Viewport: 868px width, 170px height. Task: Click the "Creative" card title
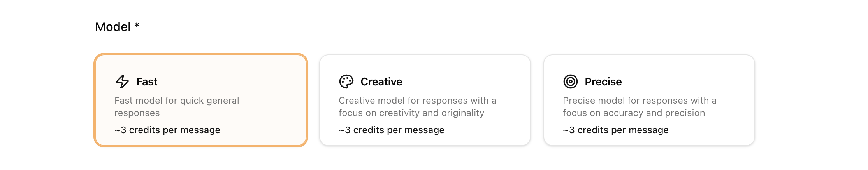pos(381,82)
